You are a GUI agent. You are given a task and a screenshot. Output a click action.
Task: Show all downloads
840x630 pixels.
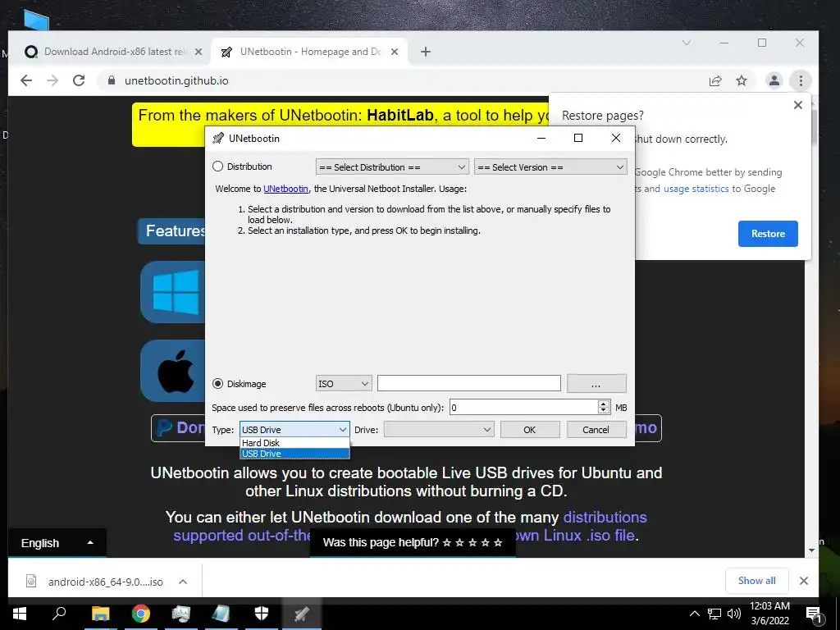pos(756,581)
